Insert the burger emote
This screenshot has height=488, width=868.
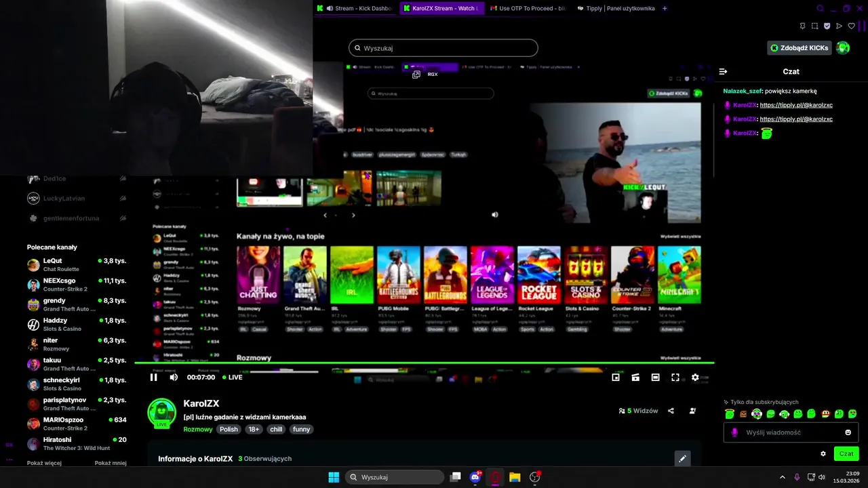pos(825,414)
